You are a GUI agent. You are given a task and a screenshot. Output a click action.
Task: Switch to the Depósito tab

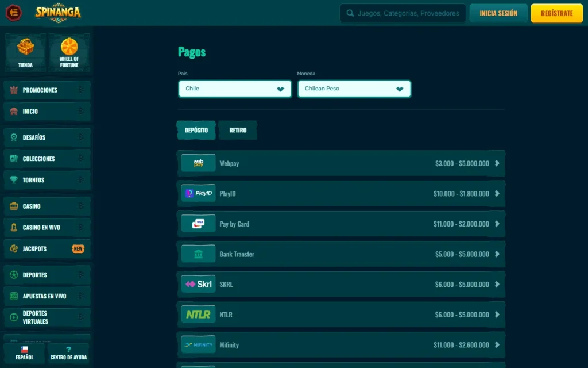point(196,131)
